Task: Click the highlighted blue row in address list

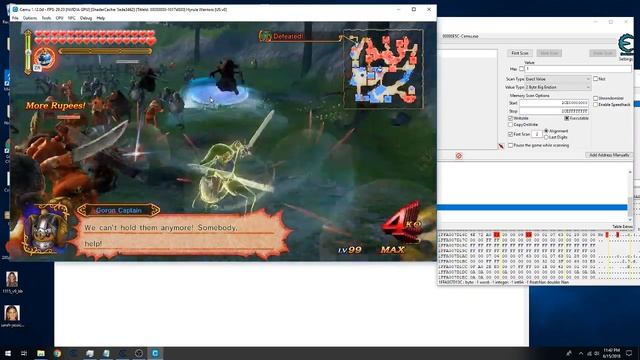Action: 532,207
